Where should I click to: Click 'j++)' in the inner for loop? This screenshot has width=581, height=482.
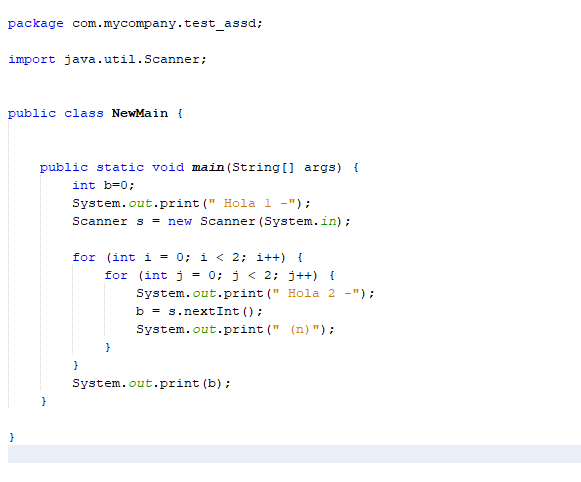pyautogui.click(x=303, y=275)
